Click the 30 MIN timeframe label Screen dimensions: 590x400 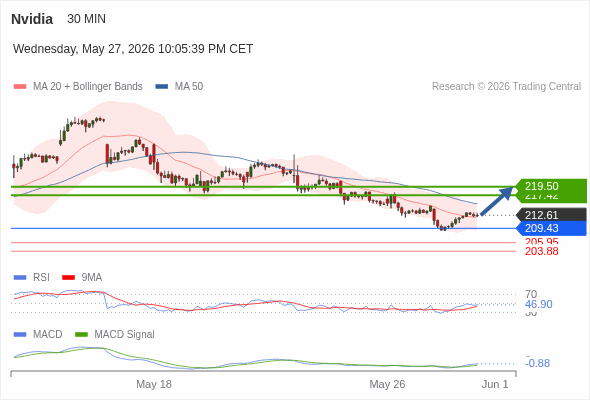[87, 19]
